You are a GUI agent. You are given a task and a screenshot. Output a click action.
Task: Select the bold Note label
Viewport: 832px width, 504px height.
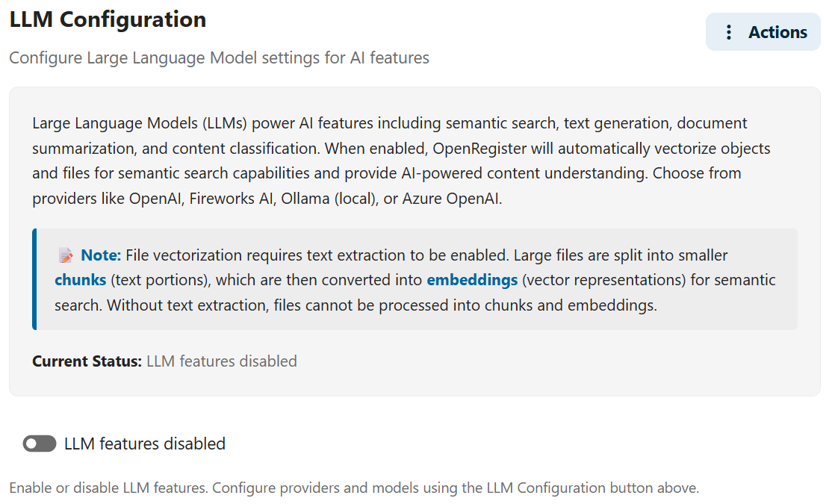tap(99, 255)
